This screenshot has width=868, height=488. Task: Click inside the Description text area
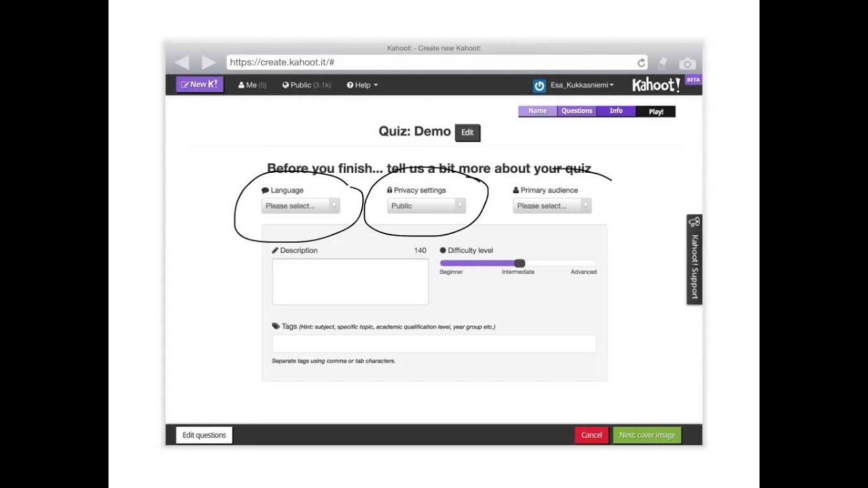point(350,282)
